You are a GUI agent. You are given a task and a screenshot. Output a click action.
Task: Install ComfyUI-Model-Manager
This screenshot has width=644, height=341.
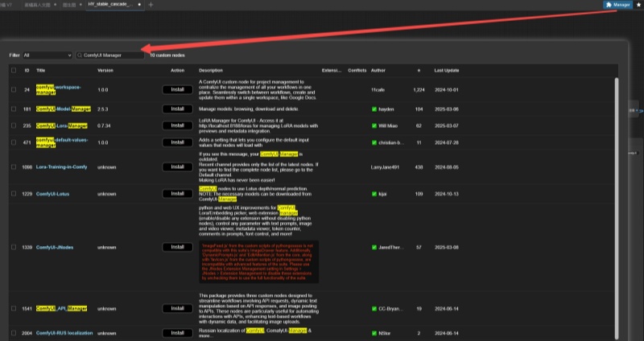[x=177, y=109]
